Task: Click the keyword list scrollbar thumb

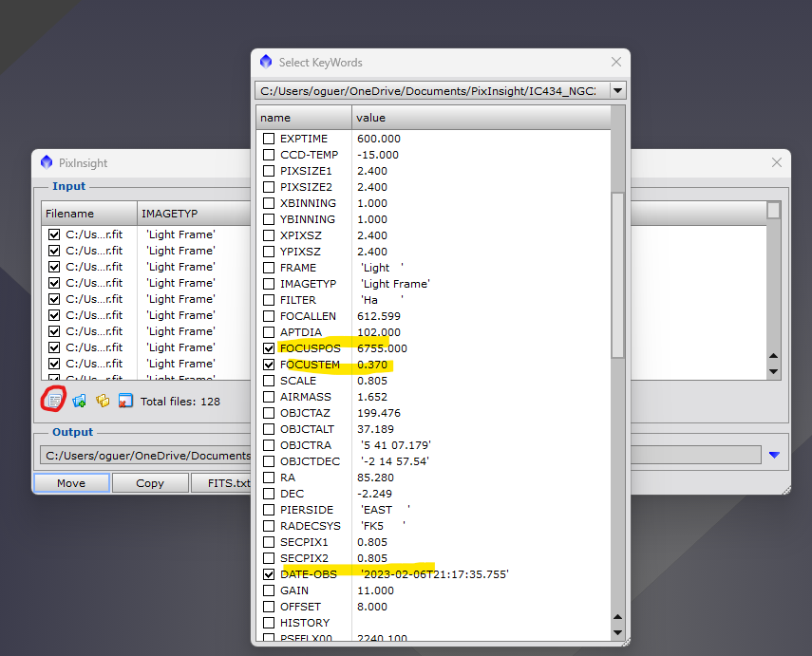Action: [618, 275]
